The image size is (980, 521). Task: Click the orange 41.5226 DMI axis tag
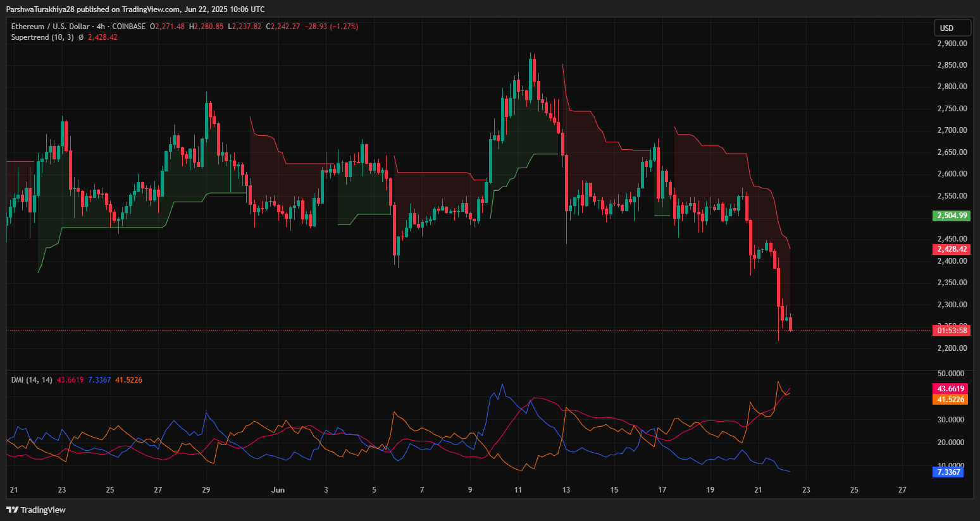coord(950,400)
